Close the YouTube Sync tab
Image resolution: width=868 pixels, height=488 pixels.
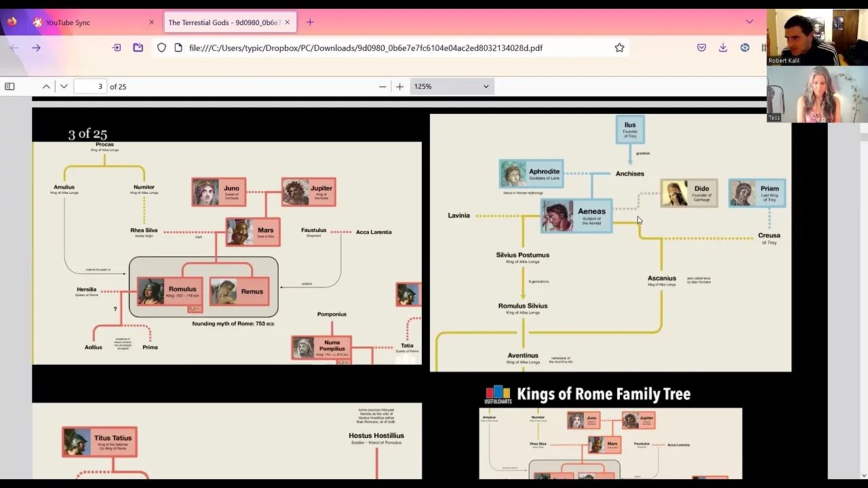coord(151,22)
